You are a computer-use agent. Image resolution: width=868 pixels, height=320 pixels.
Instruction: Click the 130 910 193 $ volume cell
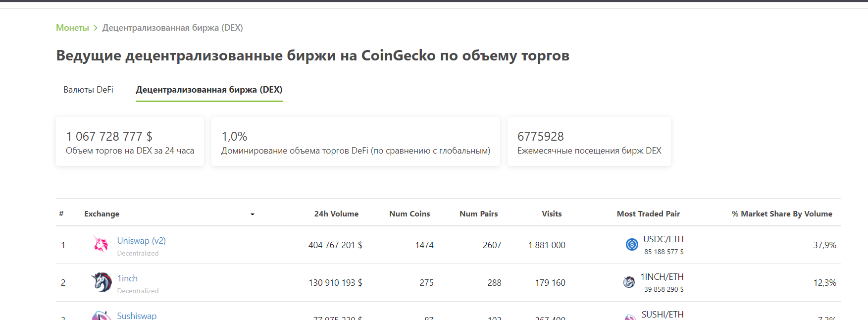(x=335, y=283)
